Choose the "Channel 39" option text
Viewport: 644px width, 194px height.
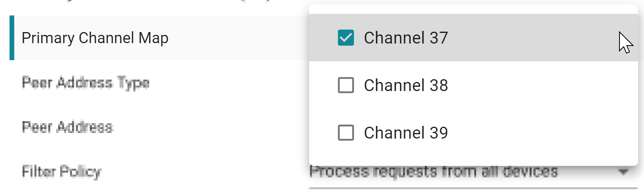(x=406, y=133)
